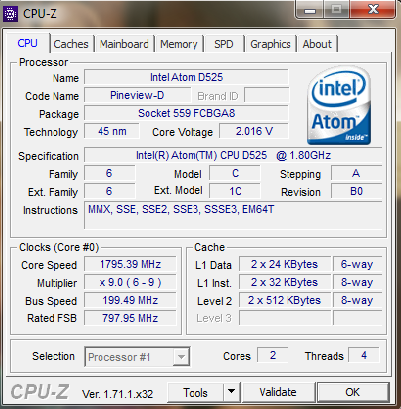Click the Core Speed value field
This screenshot has height=409, width=401.
(x=130, y=264)
